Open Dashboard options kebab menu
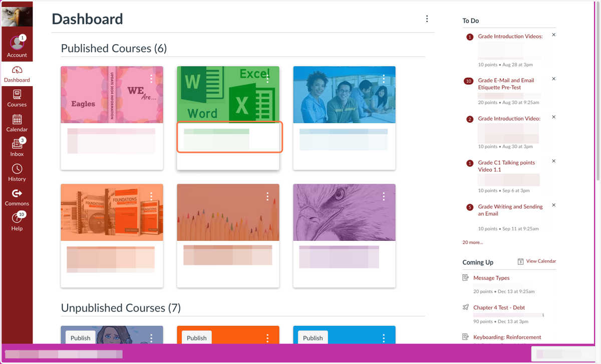 pyautogui.click(x=427, y=19)
